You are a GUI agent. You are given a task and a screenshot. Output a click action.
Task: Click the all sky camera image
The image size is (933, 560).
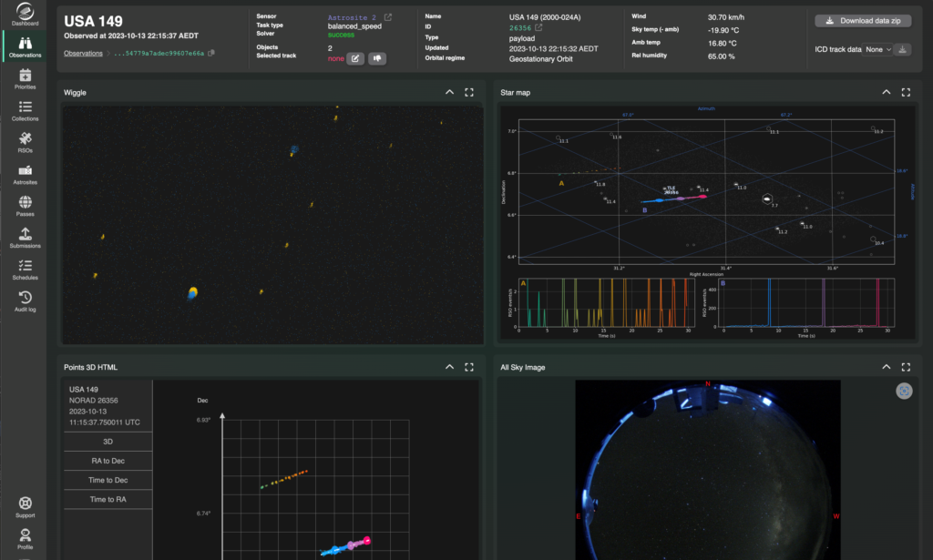point(708,470)
